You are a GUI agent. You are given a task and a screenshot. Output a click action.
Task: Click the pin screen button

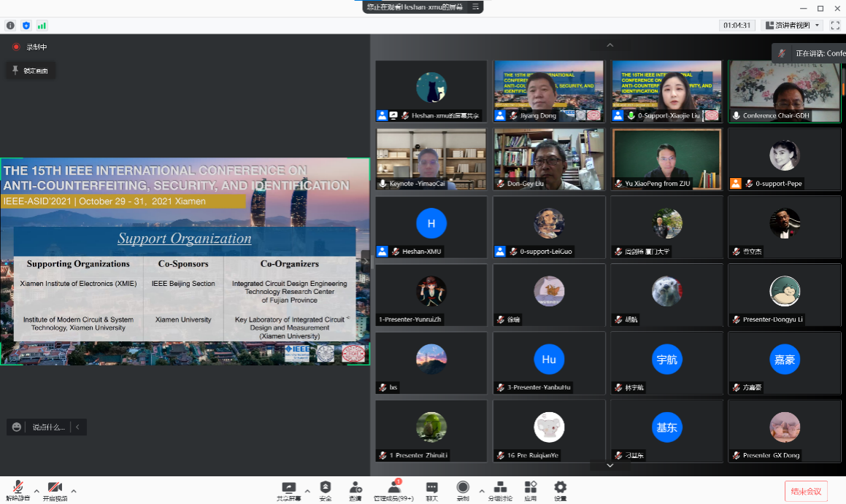coord(30,71)
